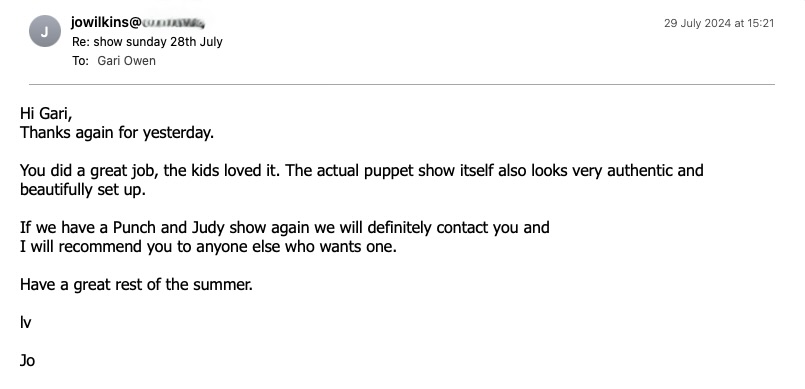805x389 pixels.
Task: Click the line beautifully set up.
Action: click(83, 189)
